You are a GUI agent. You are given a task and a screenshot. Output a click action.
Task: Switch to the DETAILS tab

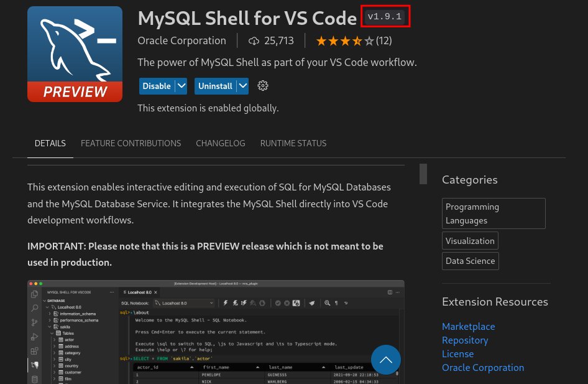pos(50,143)
